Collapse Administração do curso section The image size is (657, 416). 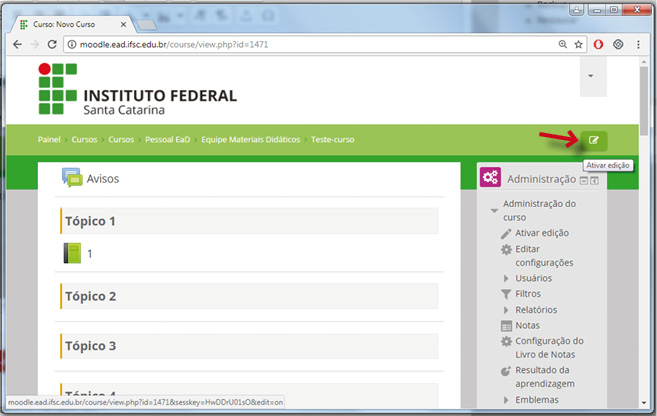click(x=494, y=210)
